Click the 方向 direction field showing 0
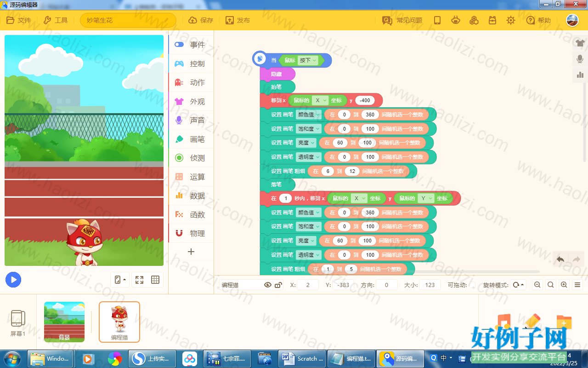The height and width of the screenshot is (368, 588). pos(387,285)
